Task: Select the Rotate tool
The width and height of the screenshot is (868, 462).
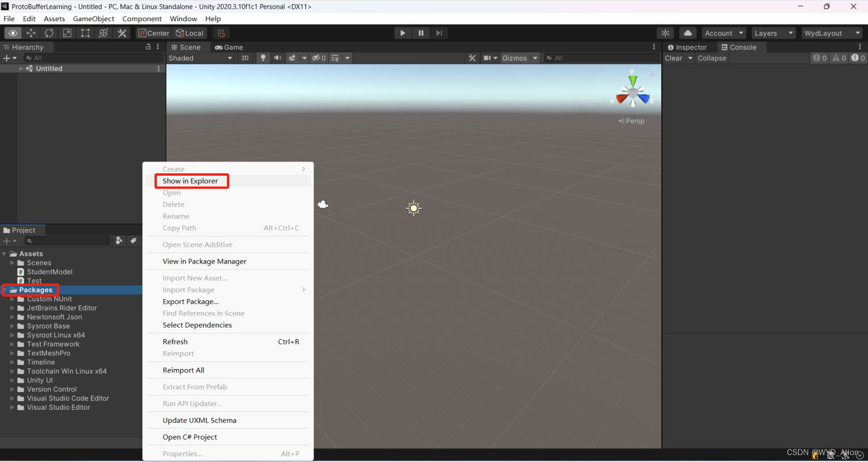Action: click(49, 33)
